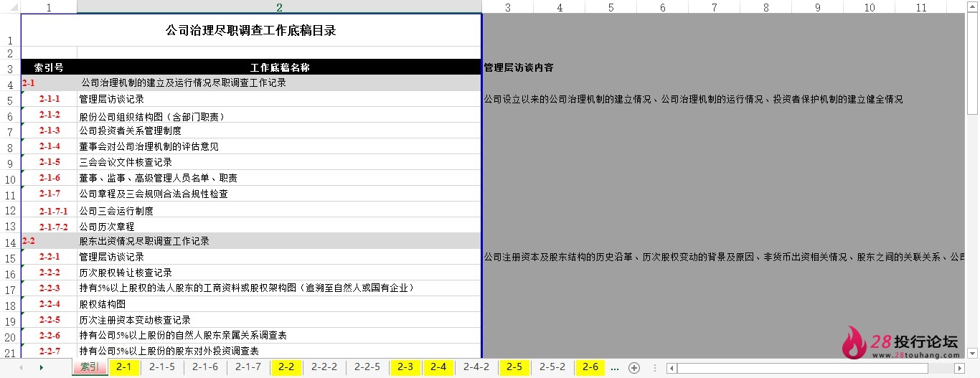Add a new sheet with the plus button

pos(633,368)
